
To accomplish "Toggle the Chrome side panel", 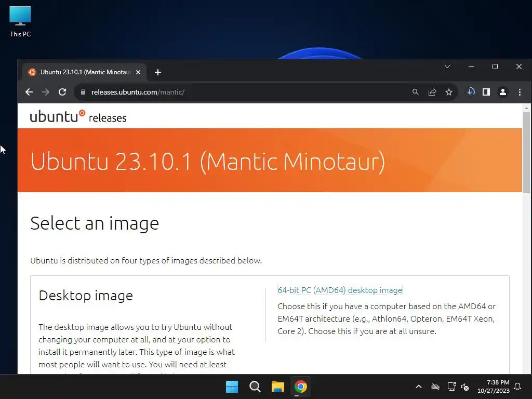I will coord(486,92).
